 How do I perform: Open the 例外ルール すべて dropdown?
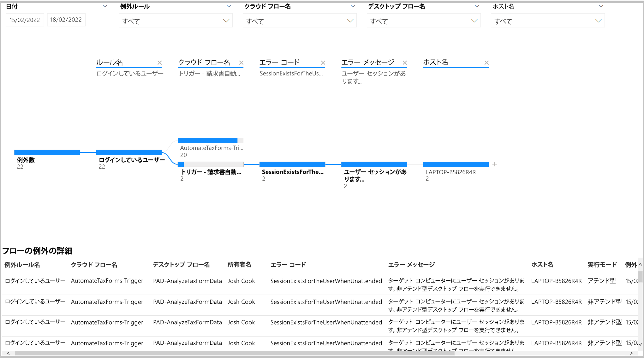pyautogui.click(x=176, y=21)
